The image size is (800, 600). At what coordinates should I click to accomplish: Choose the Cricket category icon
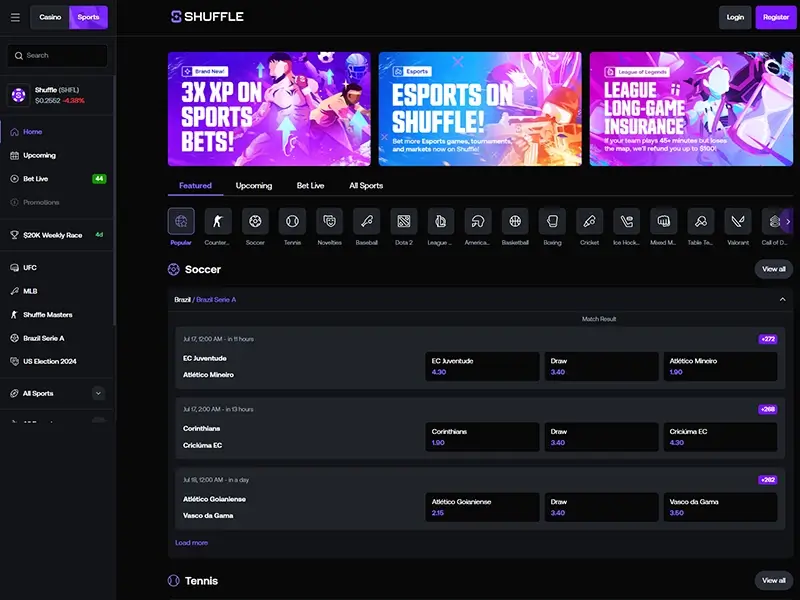pos(589,221)
